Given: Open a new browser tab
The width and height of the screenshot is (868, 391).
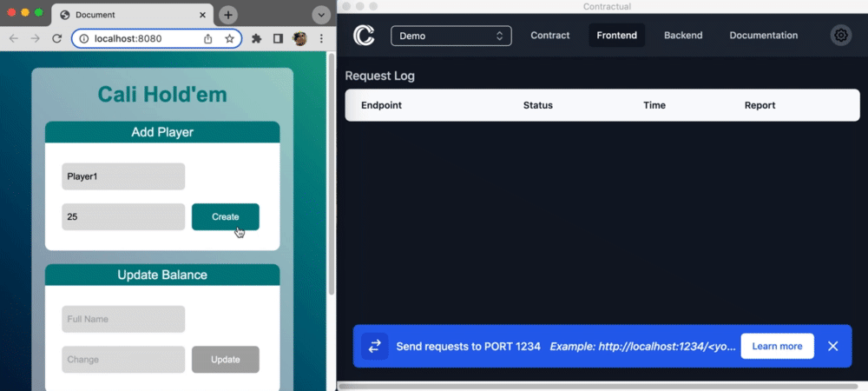Looking at the screenshot, I should pos(228,15).
